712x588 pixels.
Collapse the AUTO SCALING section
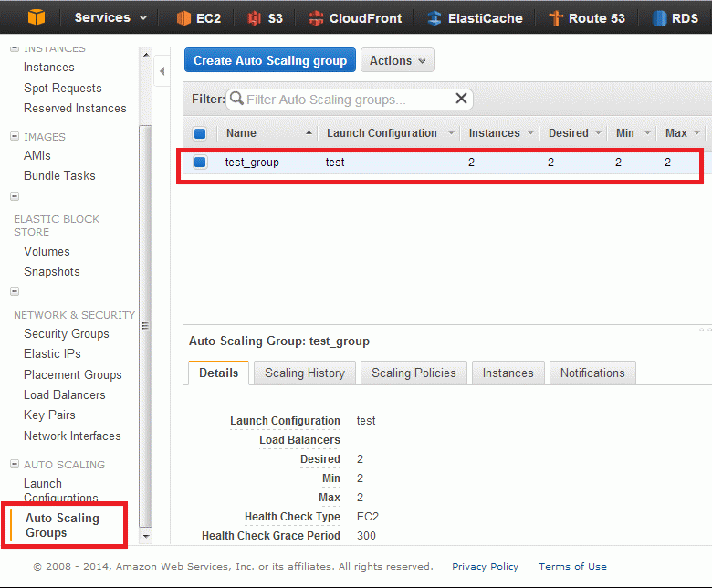click(x=15, y=464)
